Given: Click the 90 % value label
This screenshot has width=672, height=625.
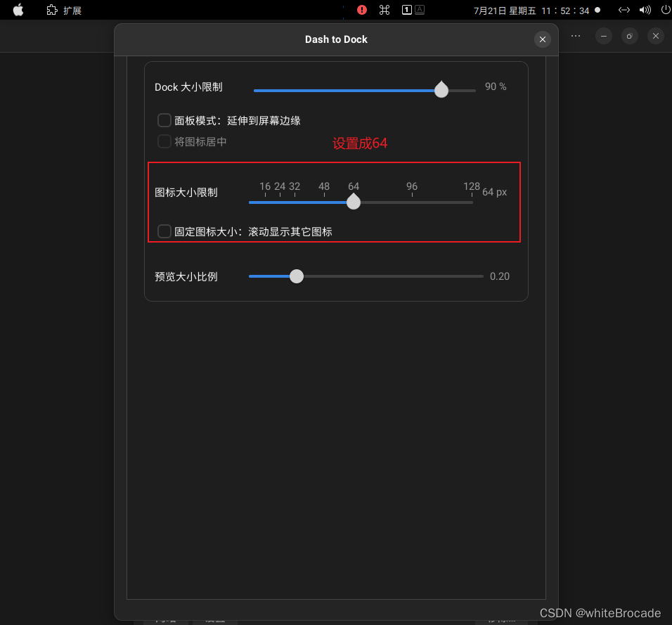Looking at the screenshot, I should point(496,86).
